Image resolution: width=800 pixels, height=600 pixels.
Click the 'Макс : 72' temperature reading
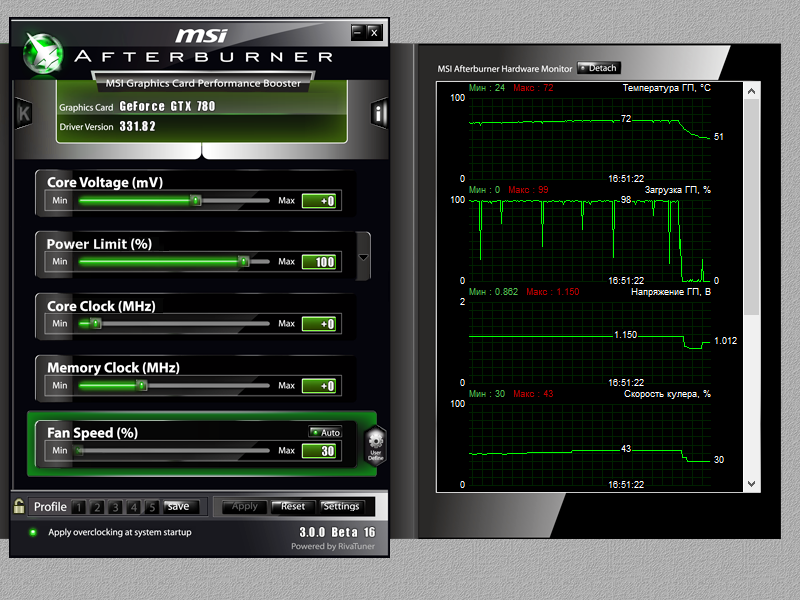click(x=533, y=88)
